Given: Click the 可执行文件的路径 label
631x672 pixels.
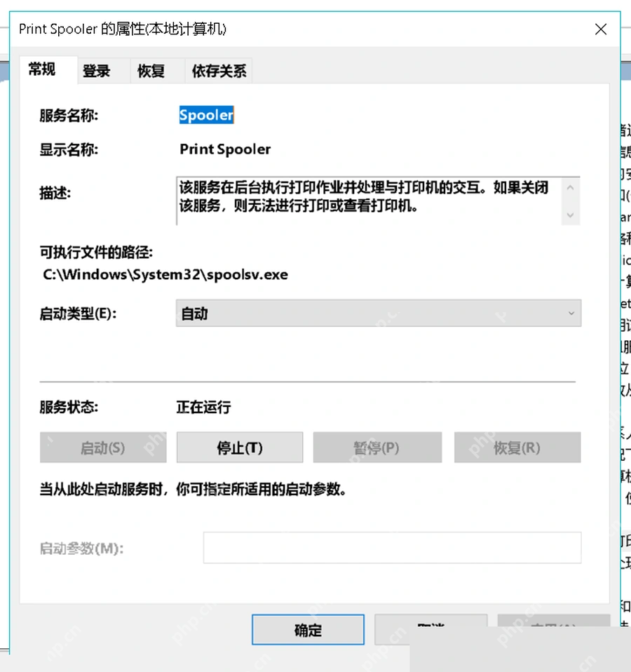Looking at the screenshot, I should (x=96, y=252).
